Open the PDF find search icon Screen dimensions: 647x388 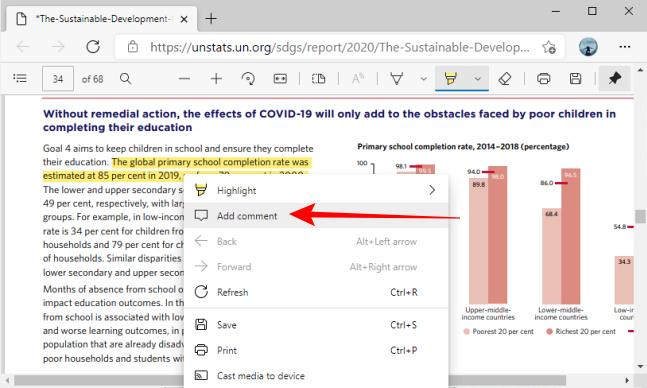[x=125, y=78]
